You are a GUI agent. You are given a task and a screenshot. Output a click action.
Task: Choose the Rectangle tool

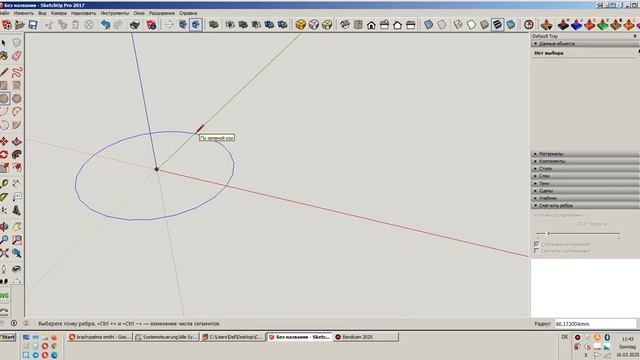pyautogui.click(x=4, y=86)
